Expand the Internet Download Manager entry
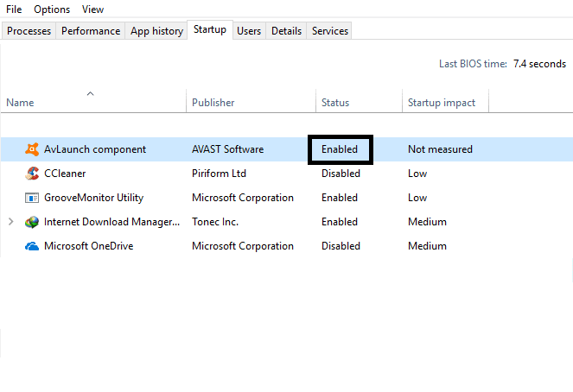 pos(11,222)
